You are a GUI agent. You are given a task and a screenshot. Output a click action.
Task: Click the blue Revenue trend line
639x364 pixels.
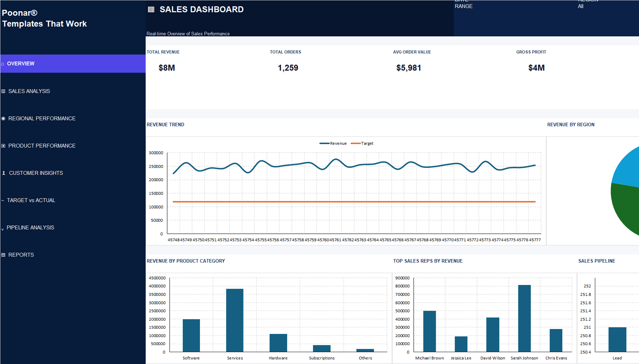tap(354, 166)
